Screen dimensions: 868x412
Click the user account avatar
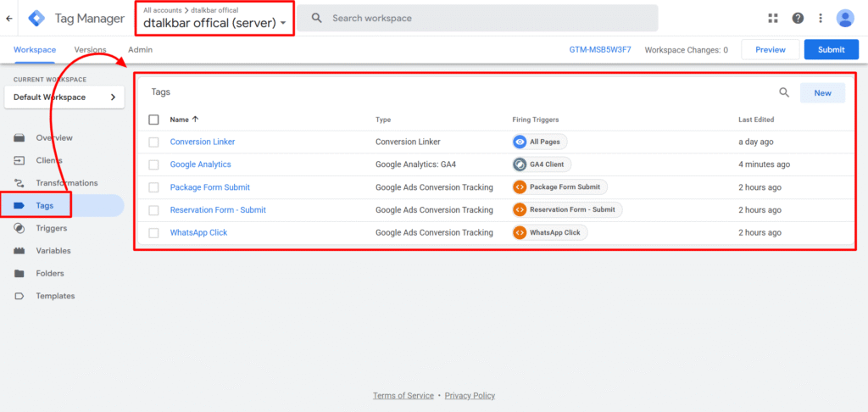(845, 18)
